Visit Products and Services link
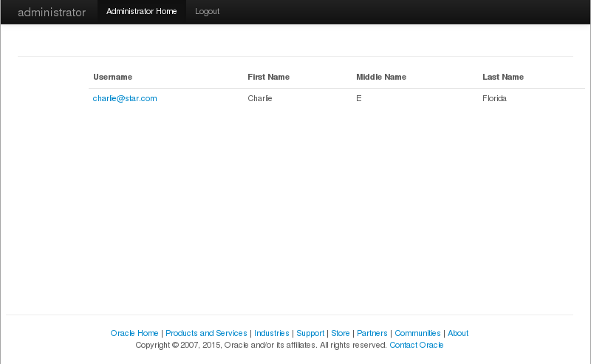Screen dimensions: 591x364 pos(206,333)
